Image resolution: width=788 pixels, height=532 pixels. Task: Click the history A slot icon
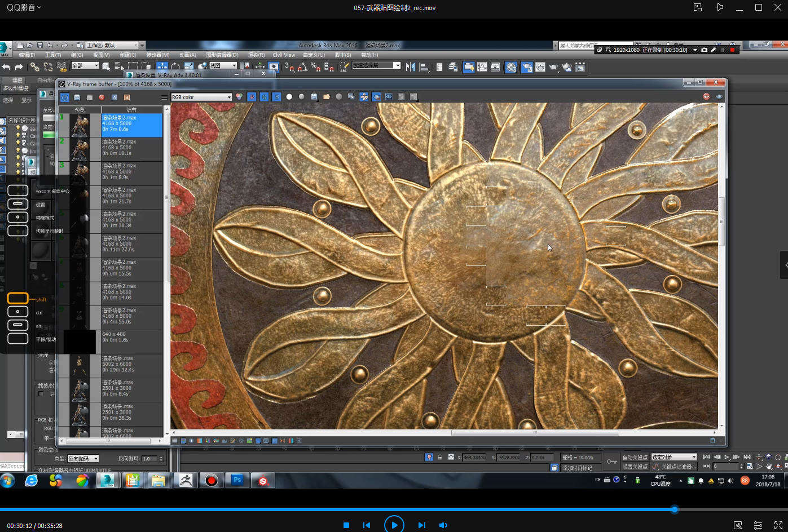click(x=115, y=97)
